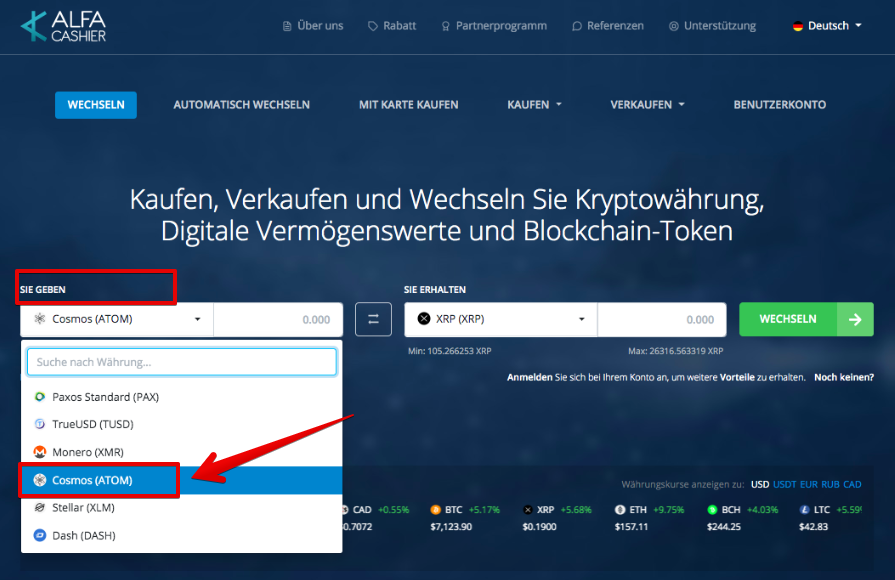The width and height of the screenshot is (895, 580).
Task: Click the speech bubble icon beside Referenzen
Action: pyautogui.click(x=576, y=26)
